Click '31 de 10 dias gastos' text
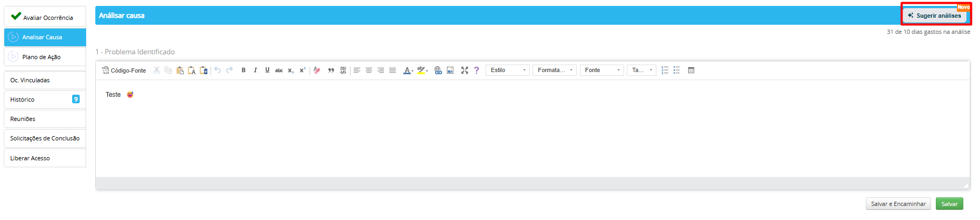The width and height of the screenshot is (980, 220). point(928,32)
